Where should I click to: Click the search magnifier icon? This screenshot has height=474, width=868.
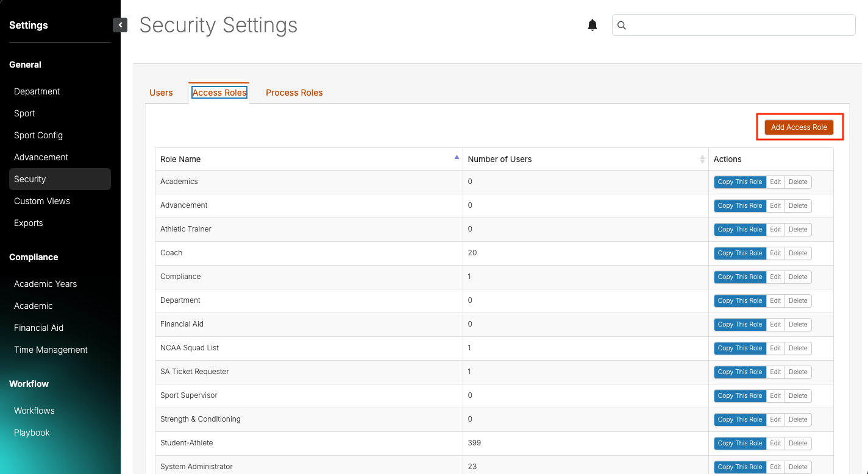coord(622,25)
